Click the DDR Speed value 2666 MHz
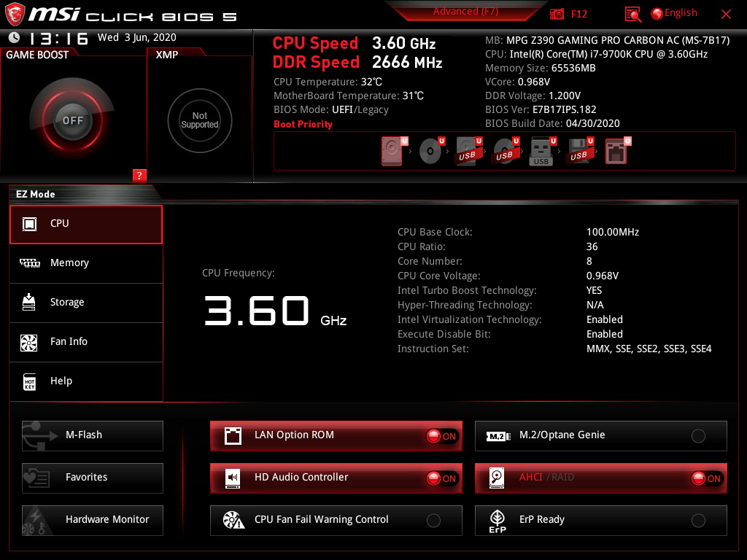The height and width of the screenshot is (560, 747). (x=407, y=63)
